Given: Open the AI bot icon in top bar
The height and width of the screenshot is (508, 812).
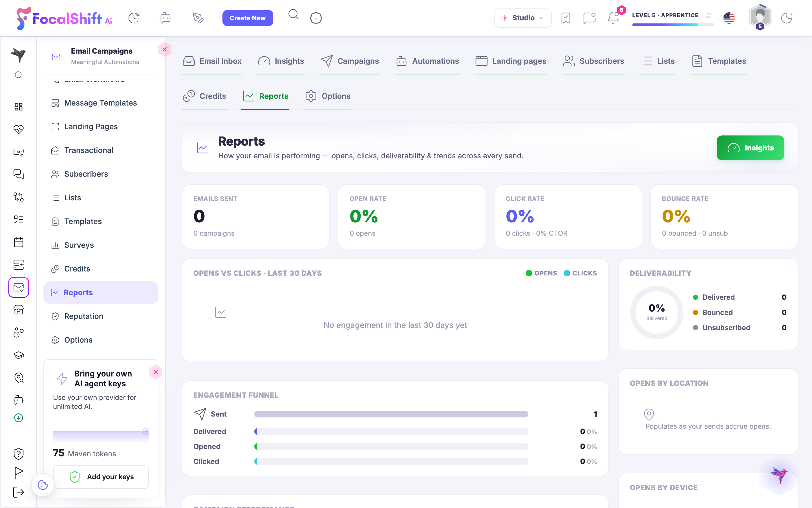Looking at the screenshot, I should [x=166, y=18].
